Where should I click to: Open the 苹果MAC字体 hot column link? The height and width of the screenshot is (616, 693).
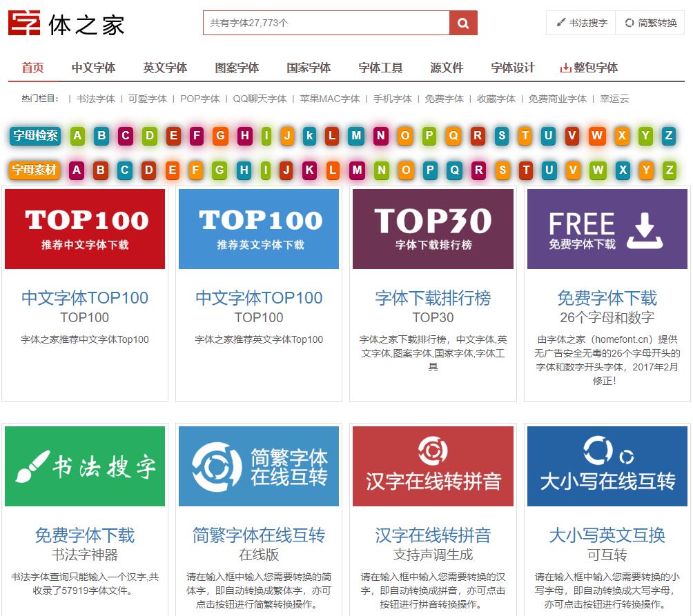[x=330, y=99]
